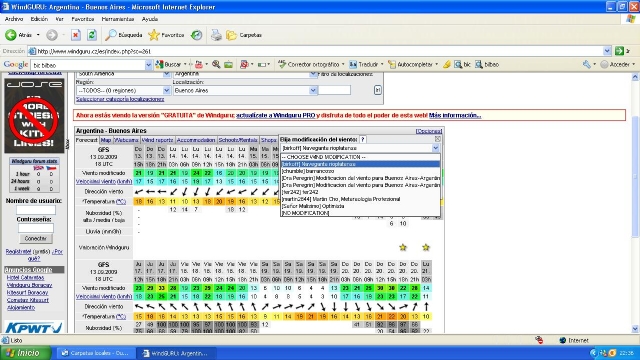Refresh the page with the green arrows icon
Image resolution: width=640 pixels, height=360 pixels.
click(x=92, y=35)
